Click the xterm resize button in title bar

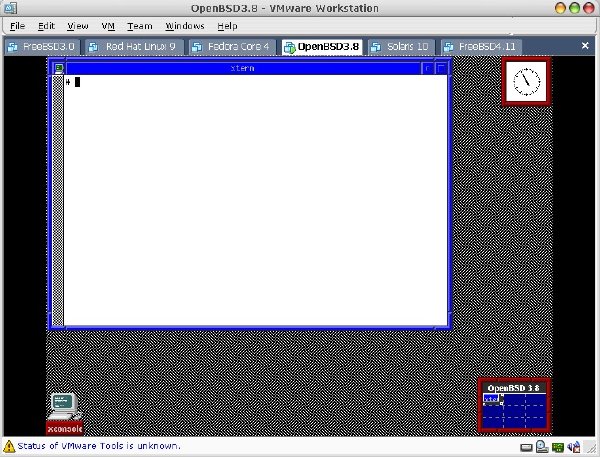pyautogui.click(x=441, y=69)
